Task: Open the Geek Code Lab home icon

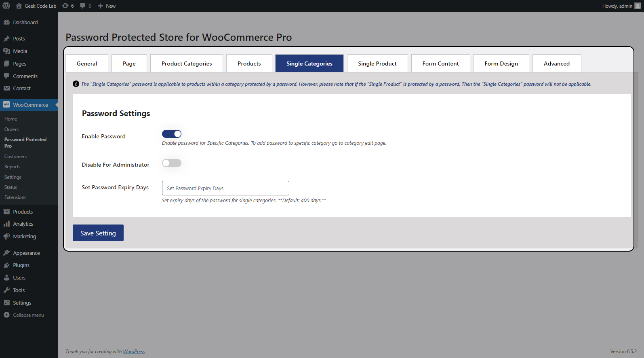Action: (19, 6)
